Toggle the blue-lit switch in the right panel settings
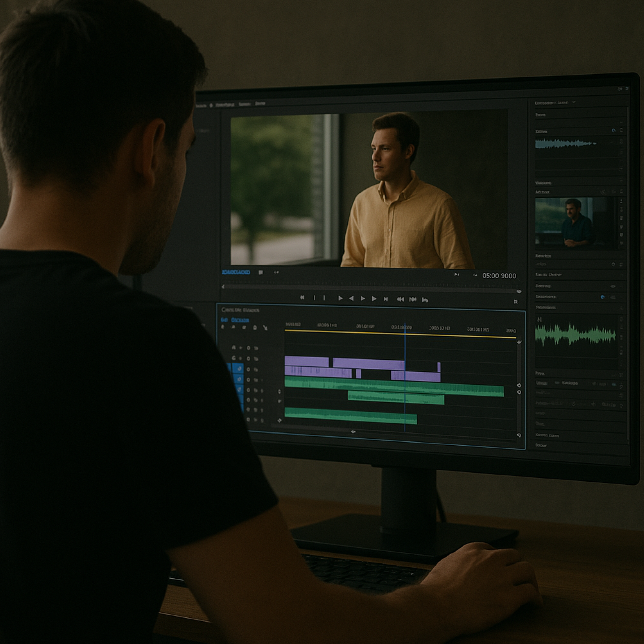Viewport: 644px width, 644px height. [x=602, y=297]
